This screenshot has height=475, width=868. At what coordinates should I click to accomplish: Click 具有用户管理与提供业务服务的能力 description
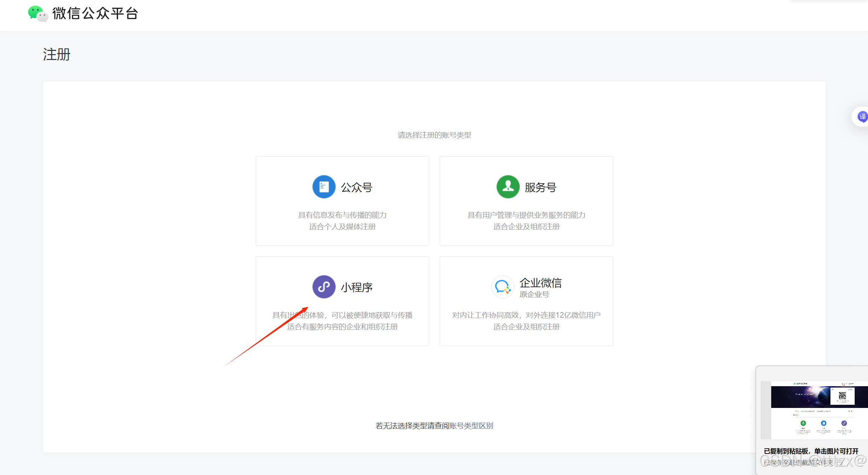point(526,215)
